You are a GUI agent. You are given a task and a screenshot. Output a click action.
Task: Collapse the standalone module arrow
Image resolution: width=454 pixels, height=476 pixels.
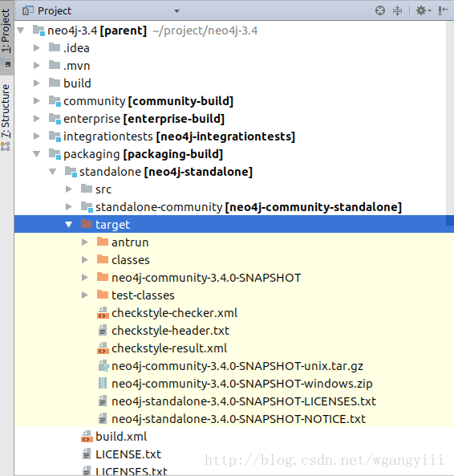[53, 172]
